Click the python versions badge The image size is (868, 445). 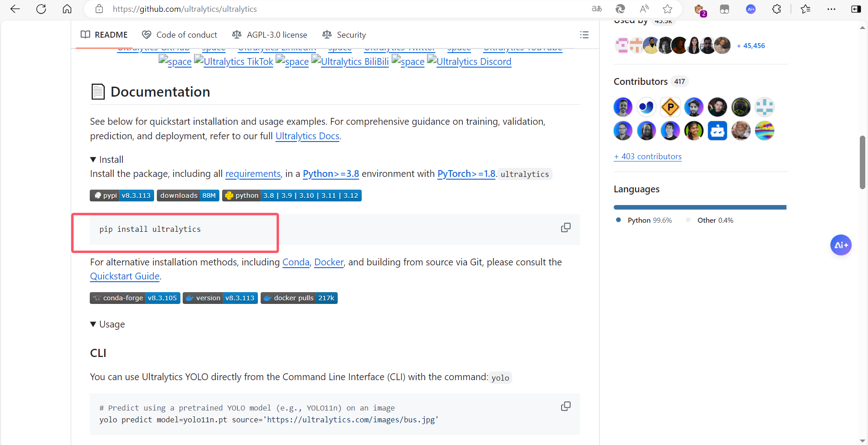pos(292,196)
